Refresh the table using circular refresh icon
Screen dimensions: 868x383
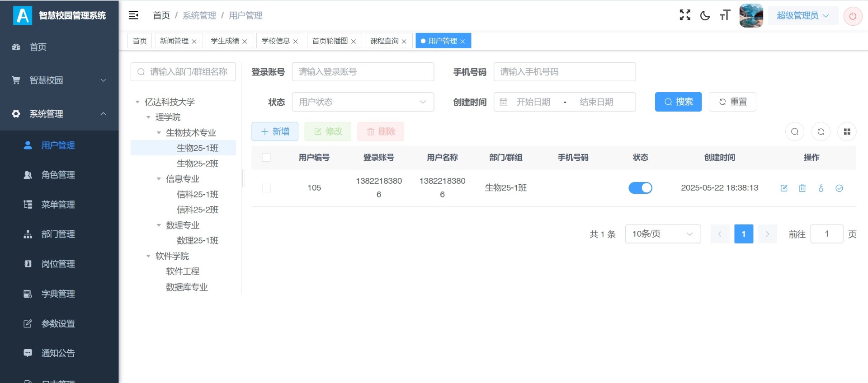821,132
